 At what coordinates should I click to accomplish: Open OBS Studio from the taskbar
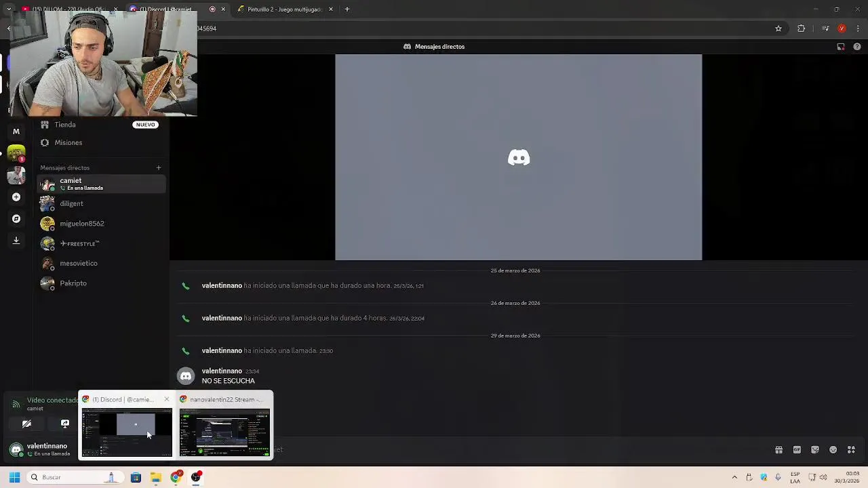pyautogui.click(x=196, y=477)
